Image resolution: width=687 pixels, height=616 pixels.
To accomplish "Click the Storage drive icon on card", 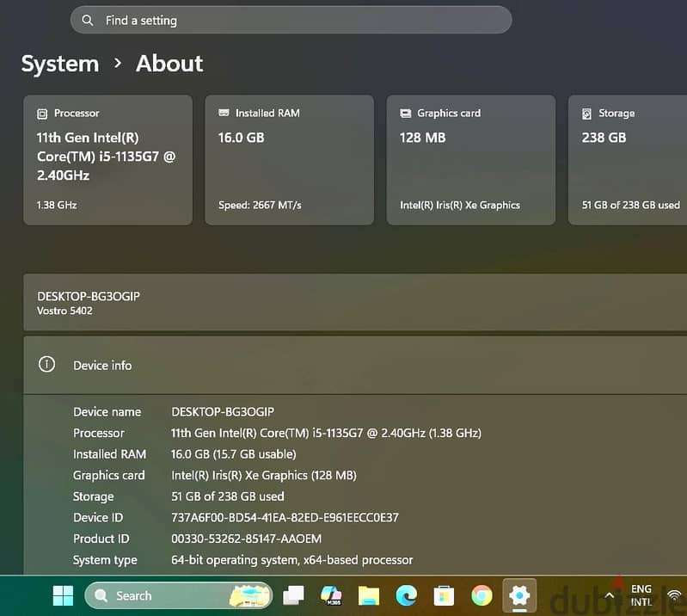I will 586,114.
